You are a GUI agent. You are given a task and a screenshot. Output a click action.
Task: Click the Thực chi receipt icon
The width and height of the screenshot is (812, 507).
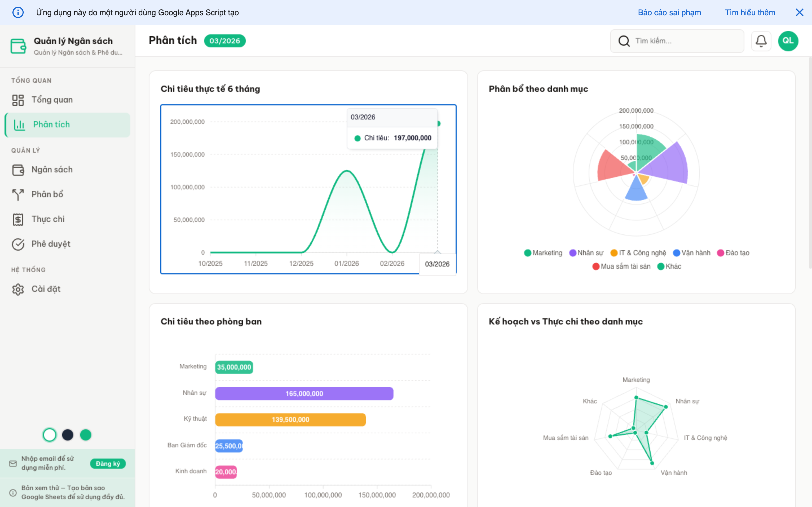[18, 219]
